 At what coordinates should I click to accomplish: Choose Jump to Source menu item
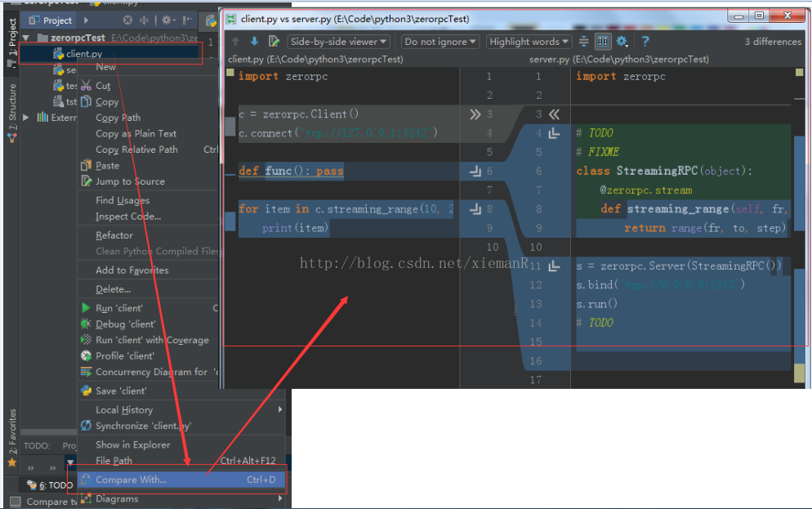pyautogui.click(x=148, y=181)
